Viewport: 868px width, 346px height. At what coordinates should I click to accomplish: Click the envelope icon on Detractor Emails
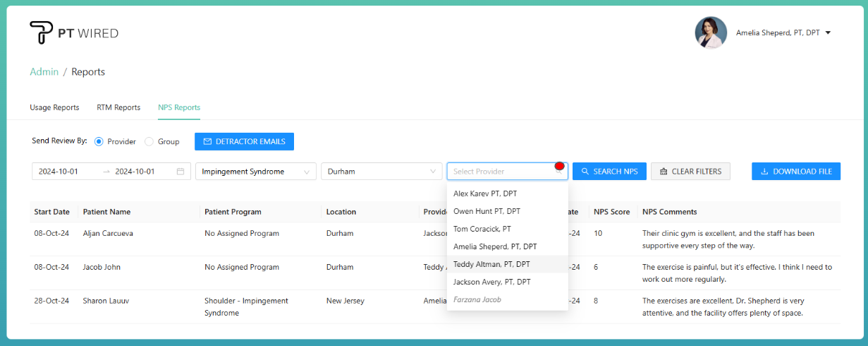[x=207, y=142]
